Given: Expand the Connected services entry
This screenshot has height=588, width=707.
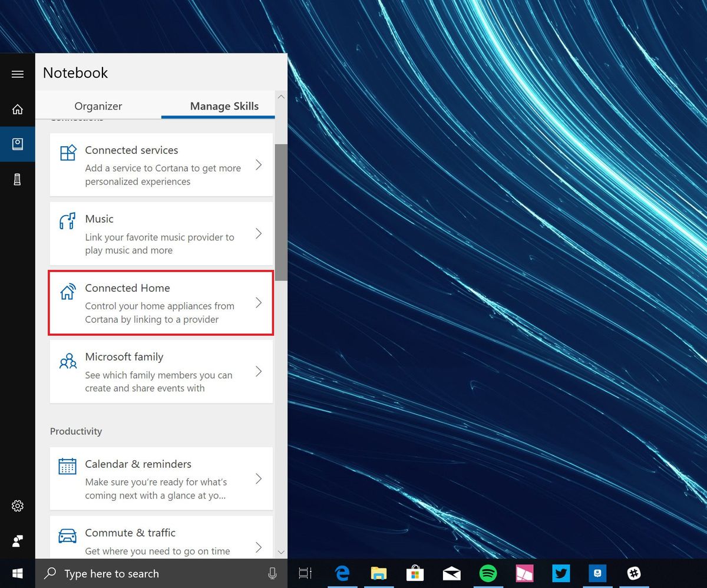Looking at the screenshot, I should click(259, 165).
